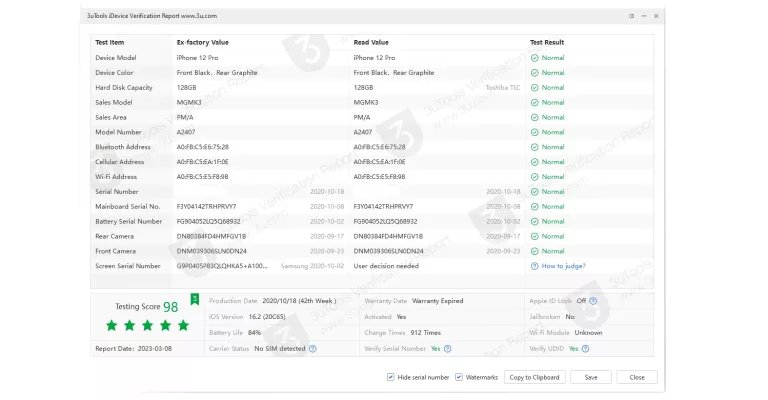Viewport: 768px width, 400px height.
Task: Click the Save button
Action: click(x=591, y=377)
